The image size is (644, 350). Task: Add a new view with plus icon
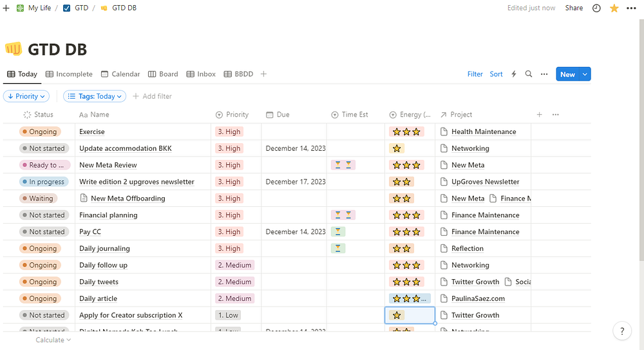[x=263, y=74]
